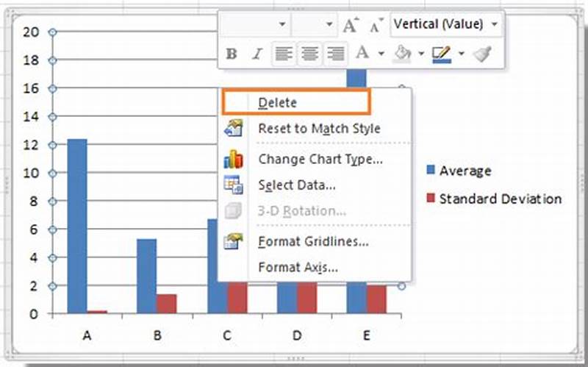
Task: Click the axis value 0
Action: (34, 314)
